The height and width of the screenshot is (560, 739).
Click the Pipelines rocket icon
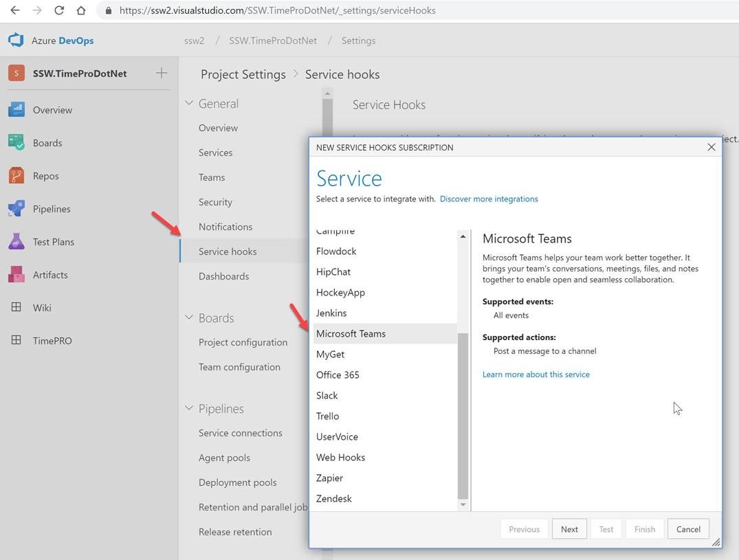(16, 209)
